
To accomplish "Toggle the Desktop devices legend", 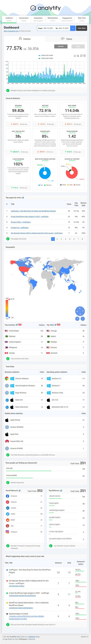I will pyautogui.click(x=77, y=185).
